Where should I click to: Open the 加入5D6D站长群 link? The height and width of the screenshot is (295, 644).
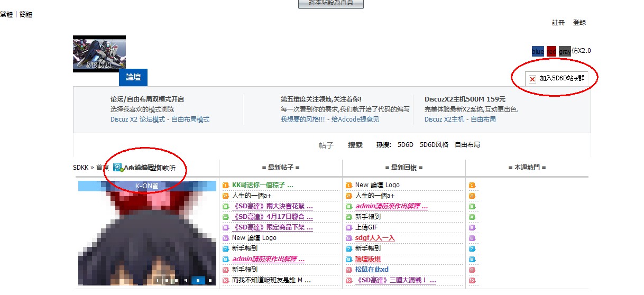coord(562,78)
